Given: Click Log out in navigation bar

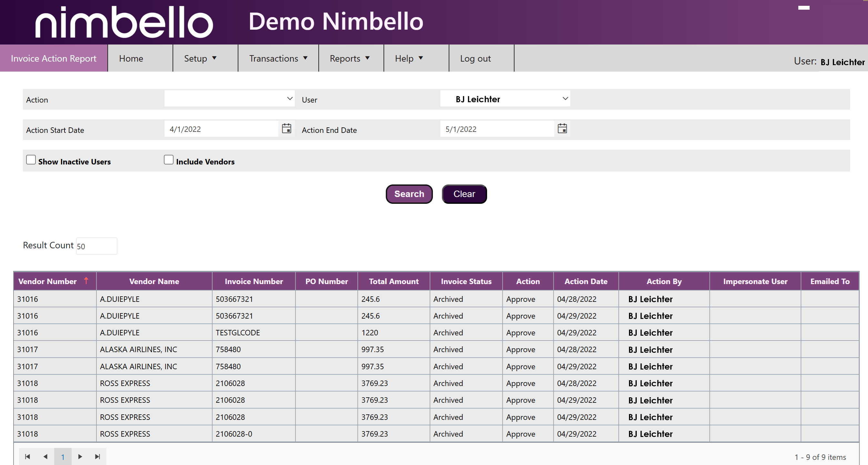Looking at the screenshot, I should coord(475,58).
